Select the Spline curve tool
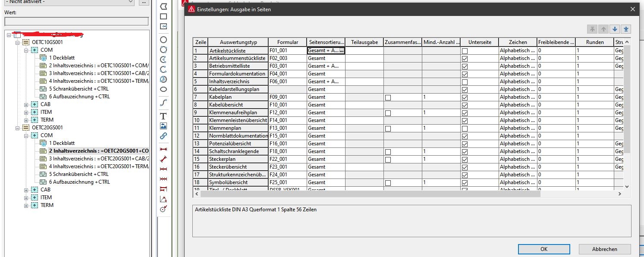The image size is (644, 257). 163,103
